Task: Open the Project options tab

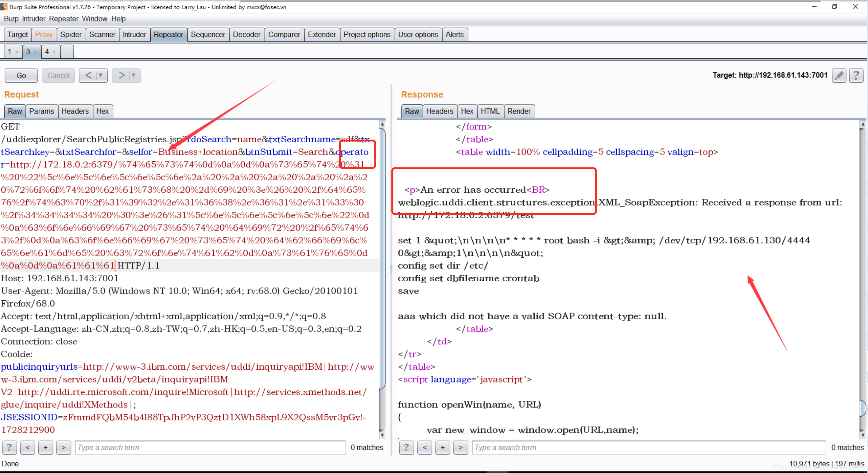Action: (367, 34)
